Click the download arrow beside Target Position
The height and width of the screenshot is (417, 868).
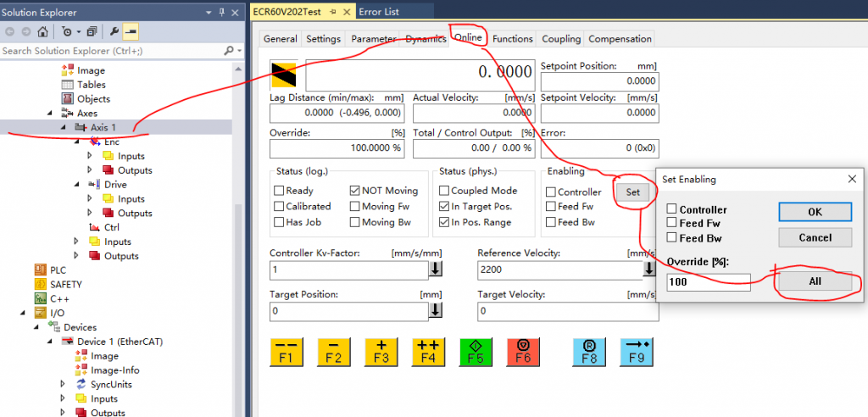pos(437,310)
